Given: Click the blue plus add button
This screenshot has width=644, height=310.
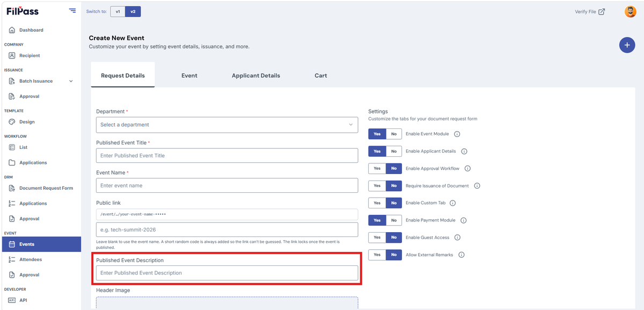Looking at the screenshot, I should point(627,45).
